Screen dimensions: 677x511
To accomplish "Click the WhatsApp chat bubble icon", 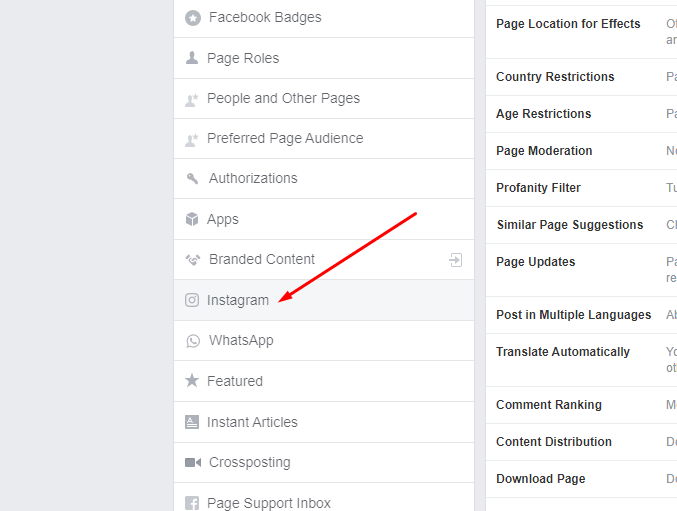I will click(x=193, y=341).
